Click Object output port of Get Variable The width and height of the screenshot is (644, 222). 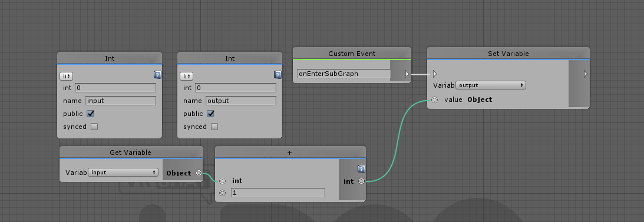(x=199, y=173)
